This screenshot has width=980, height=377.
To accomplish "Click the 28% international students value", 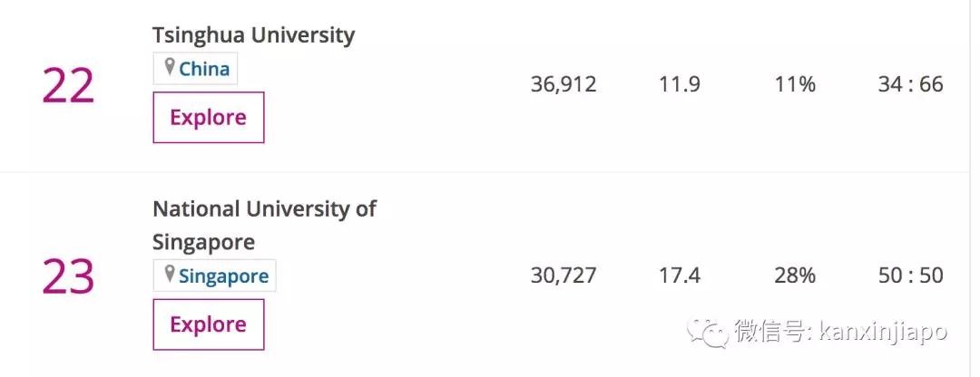I will (795, 275).
